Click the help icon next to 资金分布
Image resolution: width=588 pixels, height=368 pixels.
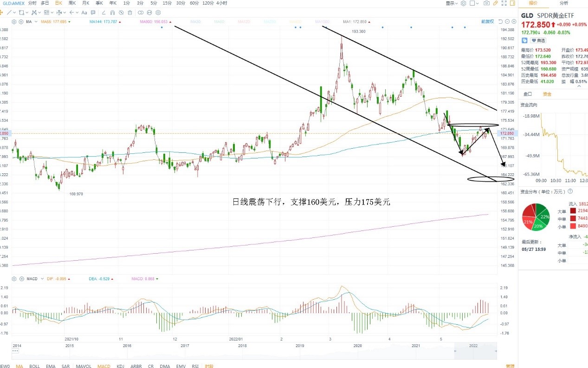coord(570,191)
